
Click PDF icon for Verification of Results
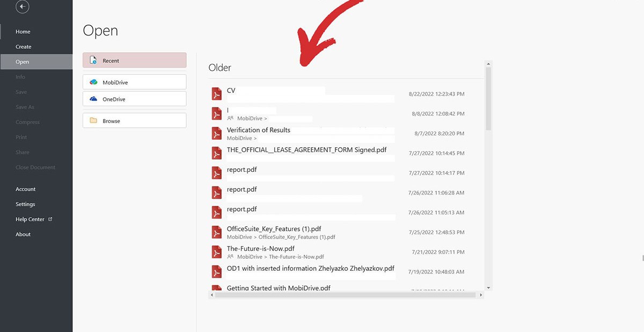[x=216, y=134]
